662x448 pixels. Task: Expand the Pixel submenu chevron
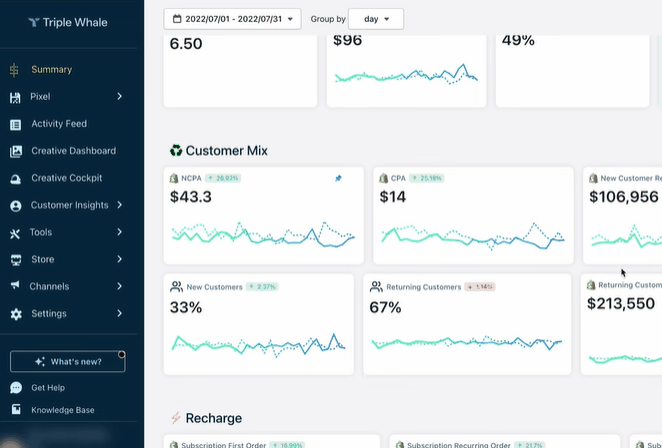[119, 97]
